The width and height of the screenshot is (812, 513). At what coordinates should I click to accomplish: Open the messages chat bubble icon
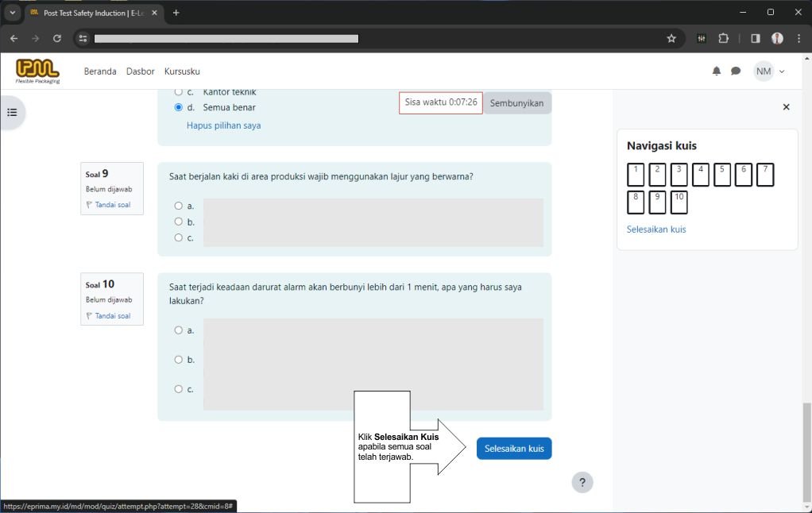click(736, 71)
